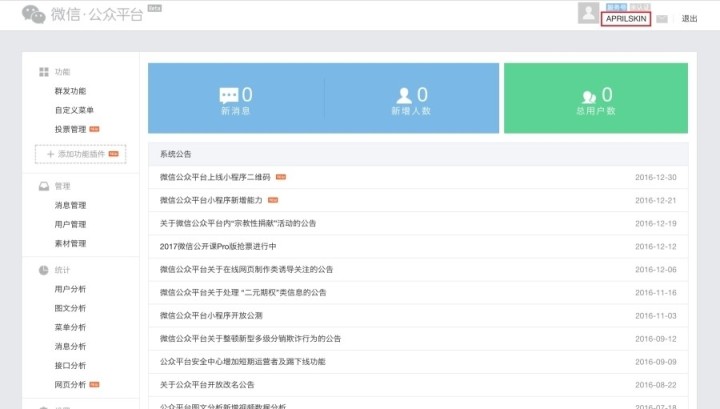Click the new badge beside 网页分析
This screenshot has width=720, height=409.
click(94, 384)
